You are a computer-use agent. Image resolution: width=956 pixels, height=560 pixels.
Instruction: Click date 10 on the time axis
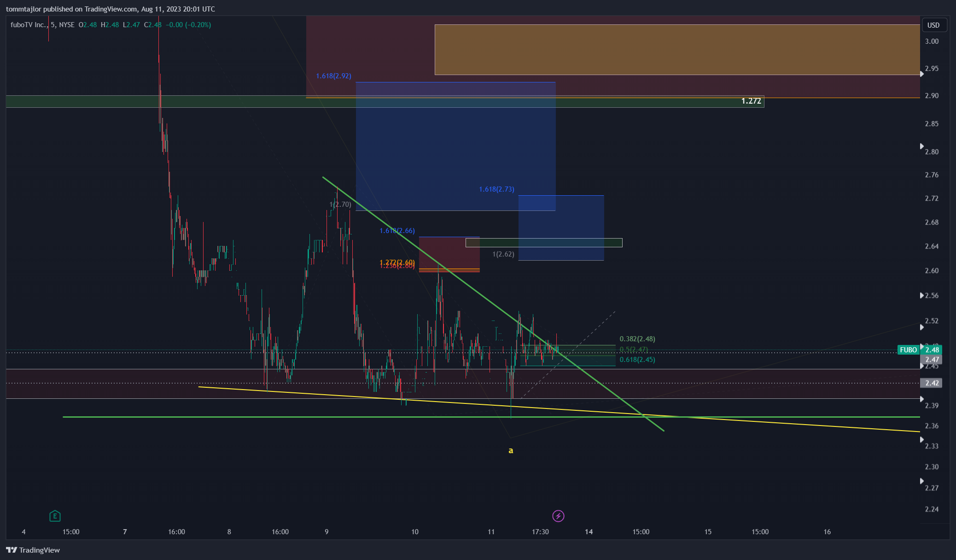pos(415,532)
